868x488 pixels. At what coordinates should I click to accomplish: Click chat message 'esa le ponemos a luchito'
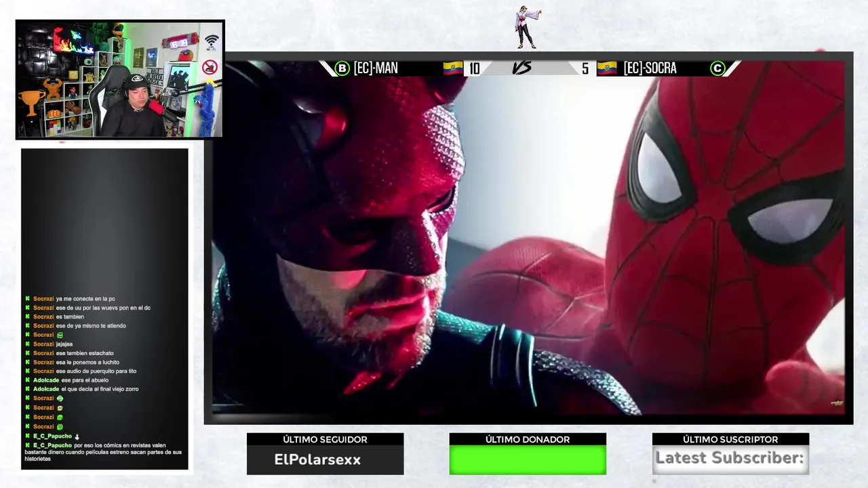[x=87, y=362]
